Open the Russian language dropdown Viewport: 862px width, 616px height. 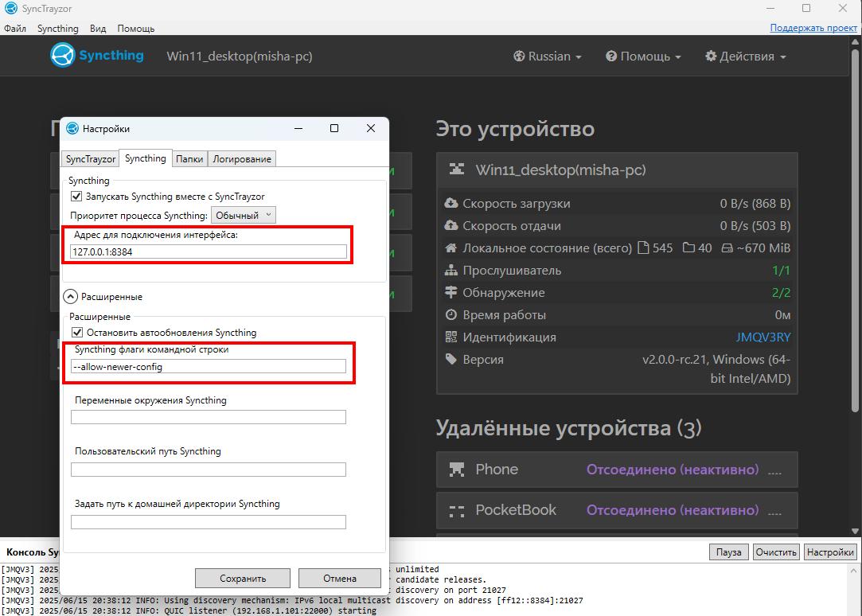point(548,57)
